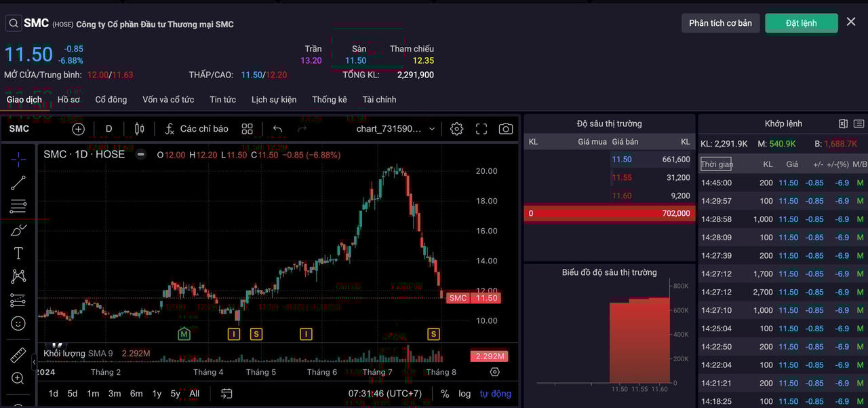
Task: Toggle tự động auto scale
Action: (496, 394)
